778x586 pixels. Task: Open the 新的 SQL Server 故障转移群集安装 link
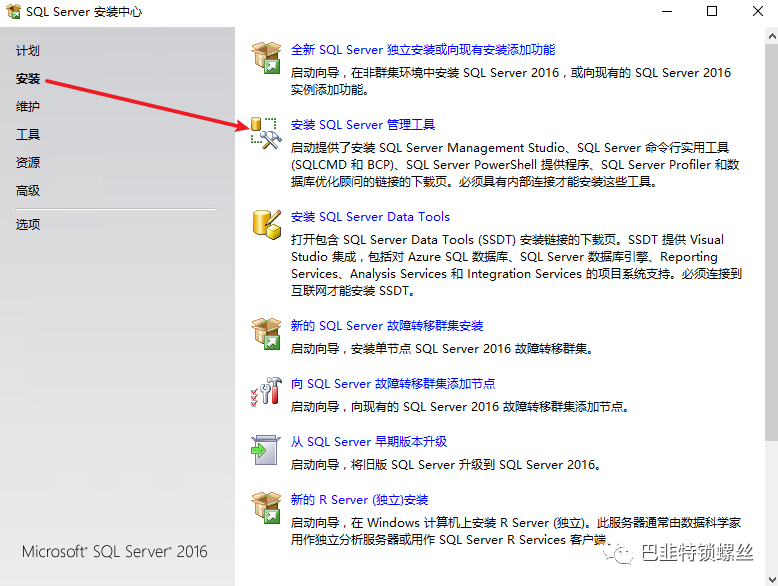point(387,326)
